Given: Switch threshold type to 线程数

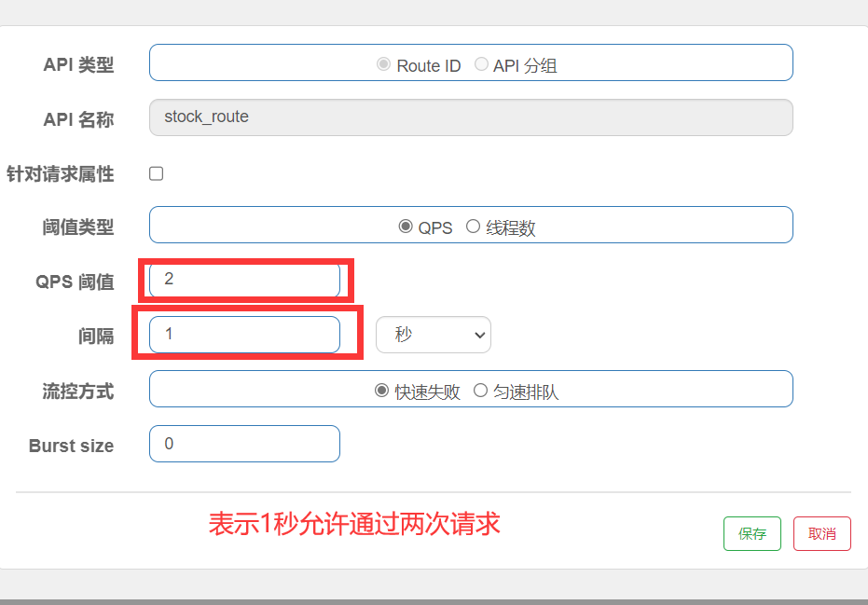Looking at the screenshot, I should (x=473, y=227).
